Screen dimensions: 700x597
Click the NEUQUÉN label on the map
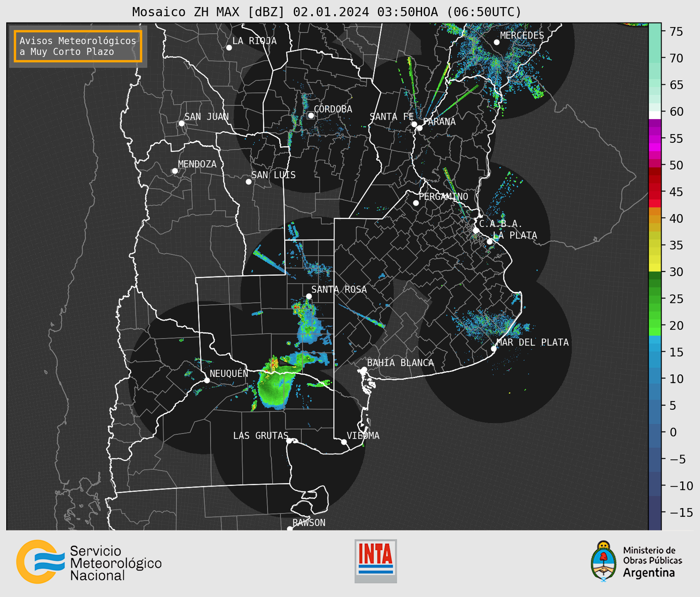229,373
